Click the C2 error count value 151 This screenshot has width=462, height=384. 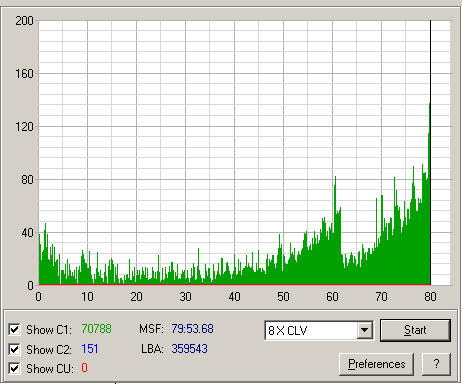pyautogui.click(x=90, y=349)
